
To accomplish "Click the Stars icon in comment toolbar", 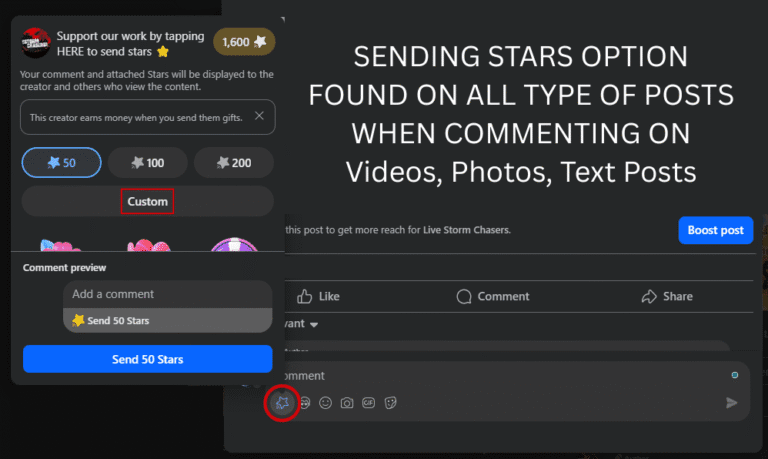I will click(283, 402).
